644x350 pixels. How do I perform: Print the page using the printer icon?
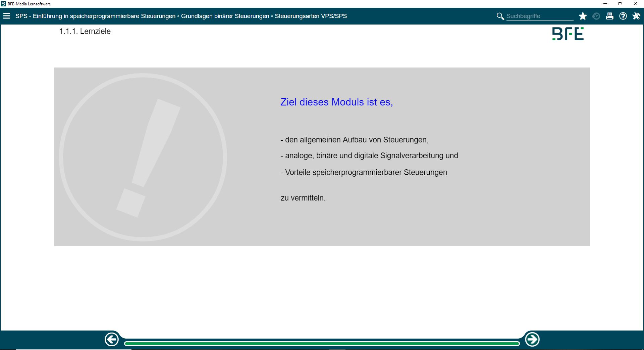(609, 16)
